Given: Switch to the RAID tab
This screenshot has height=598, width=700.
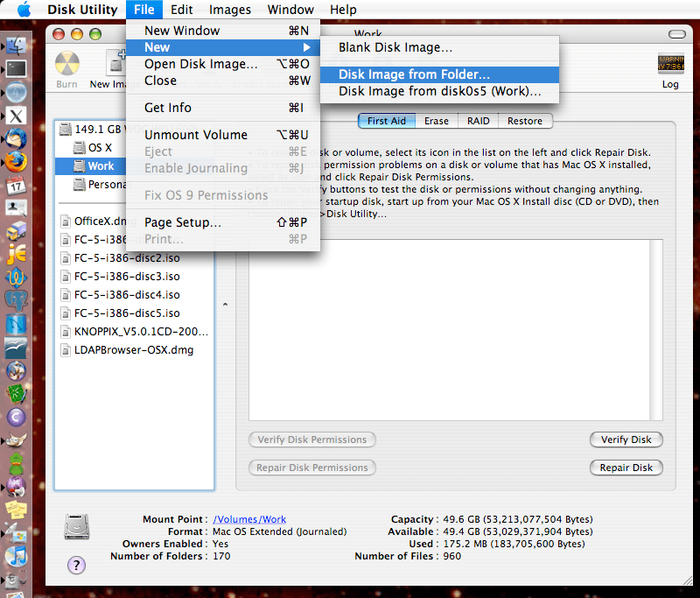Looking at the screenshot, I should [x=478, y=121].
